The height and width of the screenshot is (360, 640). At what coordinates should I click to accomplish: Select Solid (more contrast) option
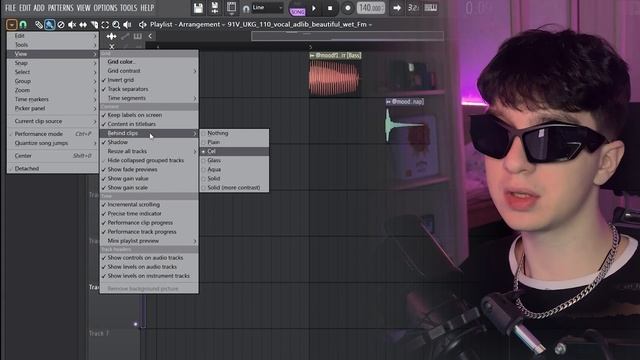tap(234, 188)
